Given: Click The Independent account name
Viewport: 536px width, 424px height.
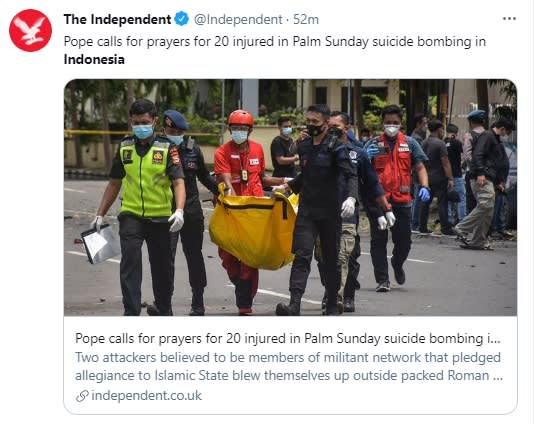Looking at the screenshot, I should click(117, 19).
